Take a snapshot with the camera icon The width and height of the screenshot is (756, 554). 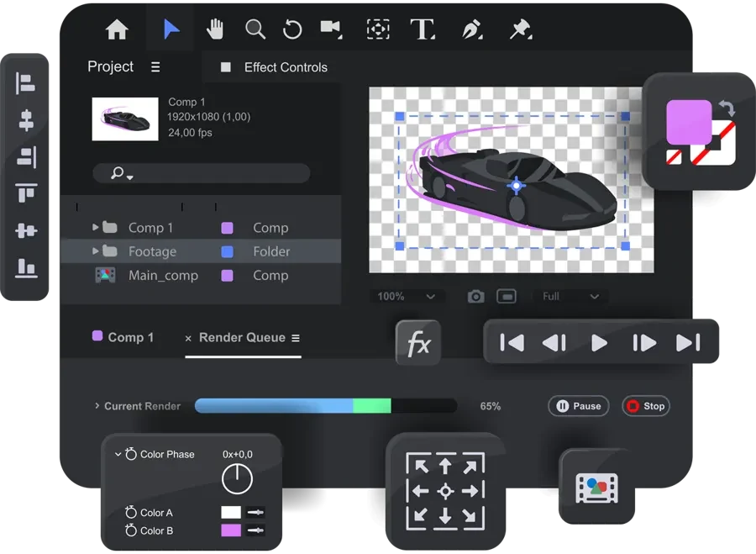(476, 296)
